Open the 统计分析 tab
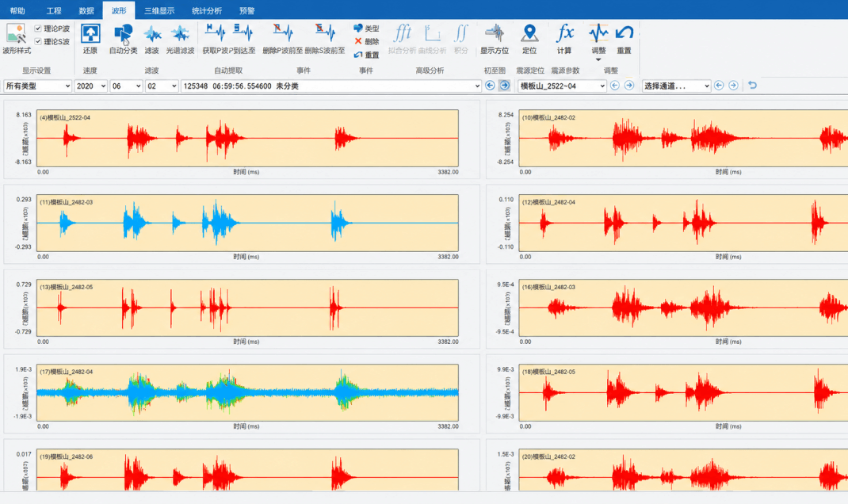Screen dimensions: 848x504 pyautogui.click(x=207, y=10)
